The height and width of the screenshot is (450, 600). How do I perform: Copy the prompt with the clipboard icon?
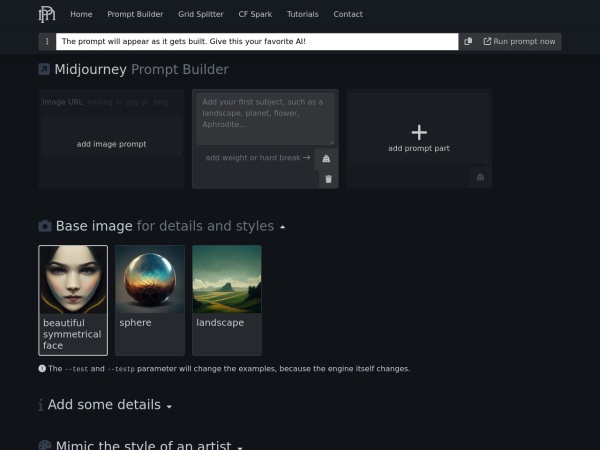point(468,42)
